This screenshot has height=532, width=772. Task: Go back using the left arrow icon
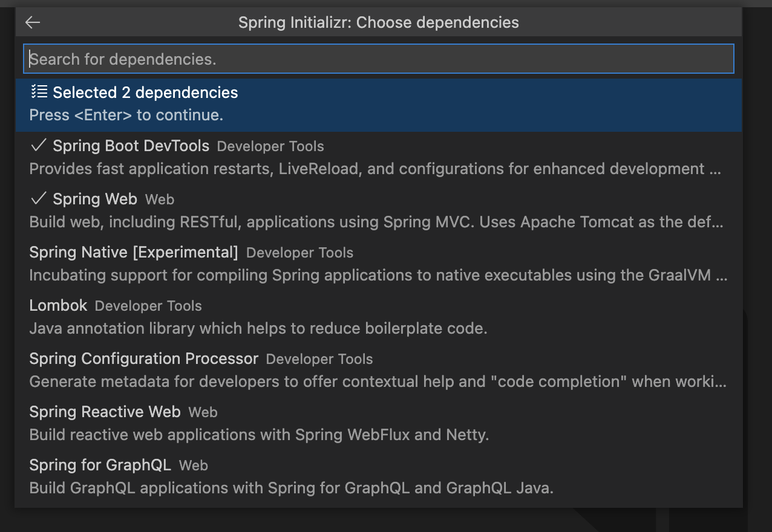pos(33,23)
